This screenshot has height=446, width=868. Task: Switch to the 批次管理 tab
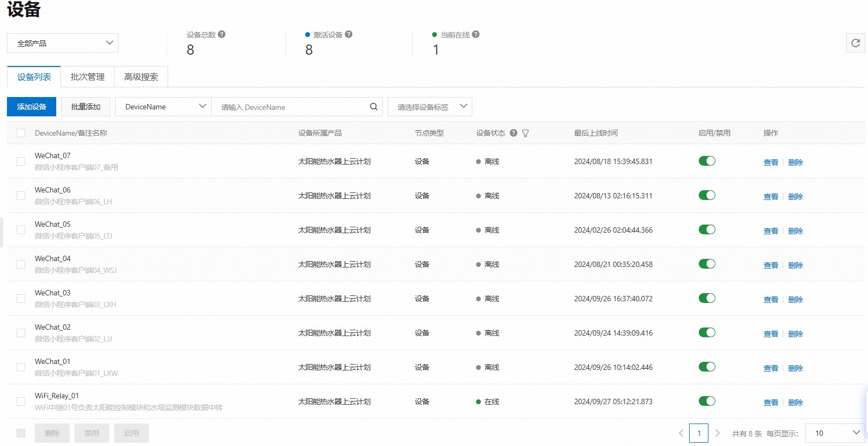pyautogui.click(x=87, y=77)
